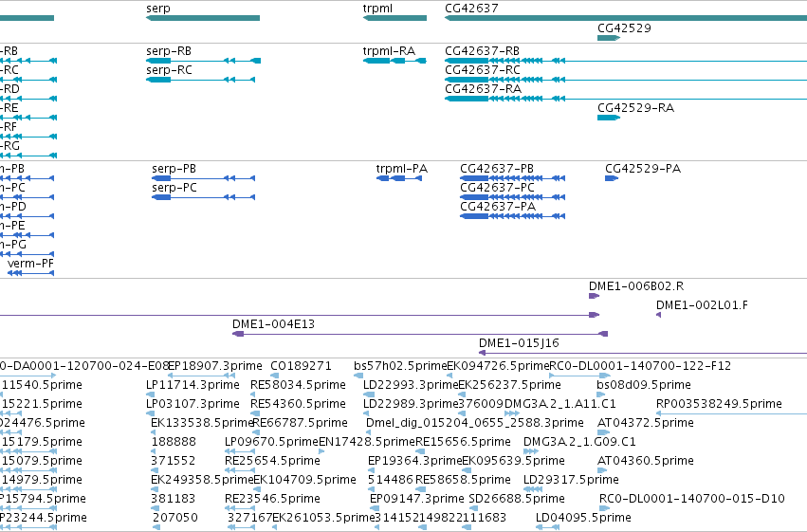Select protein CG42637-PB
Screen dimensions: 807x532
coord(513,178)
